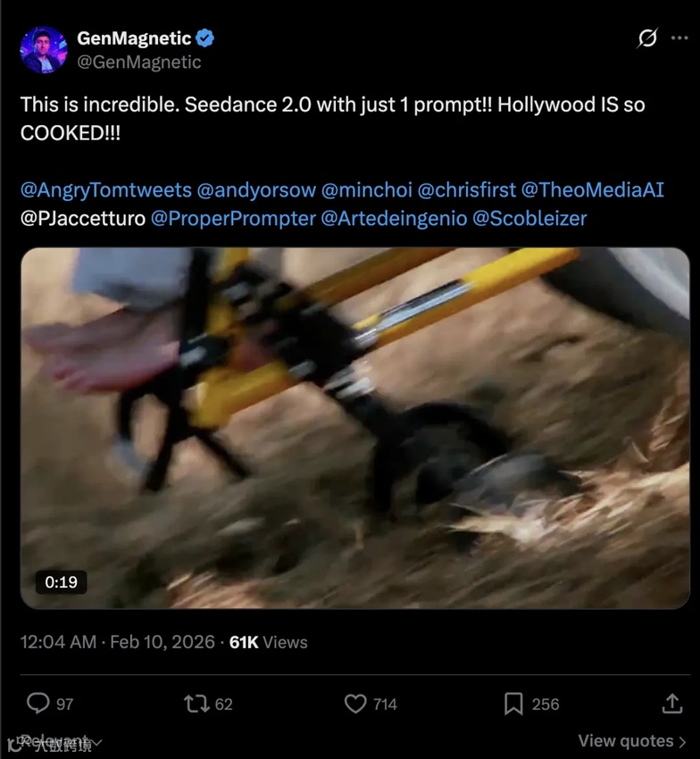Image resolution: width=700 pixels, height=759 pixels.
Task: Open the GenMagnetic display name
Action: [134, 38]
